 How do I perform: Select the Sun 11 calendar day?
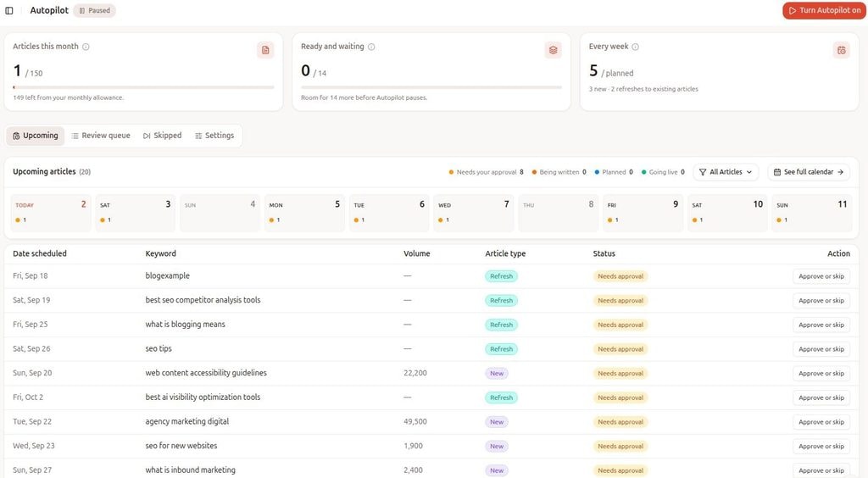(812, 213)
